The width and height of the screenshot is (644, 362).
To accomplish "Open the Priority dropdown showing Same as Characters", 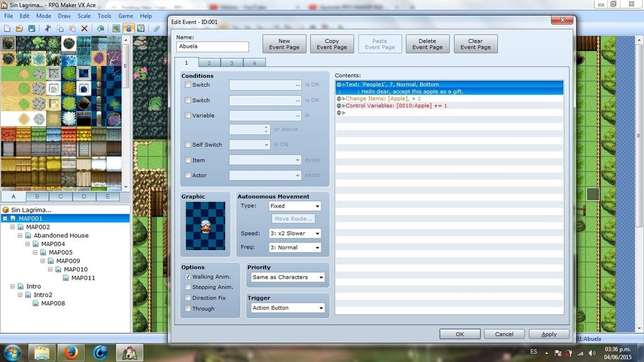I will [x=287, y=277].
